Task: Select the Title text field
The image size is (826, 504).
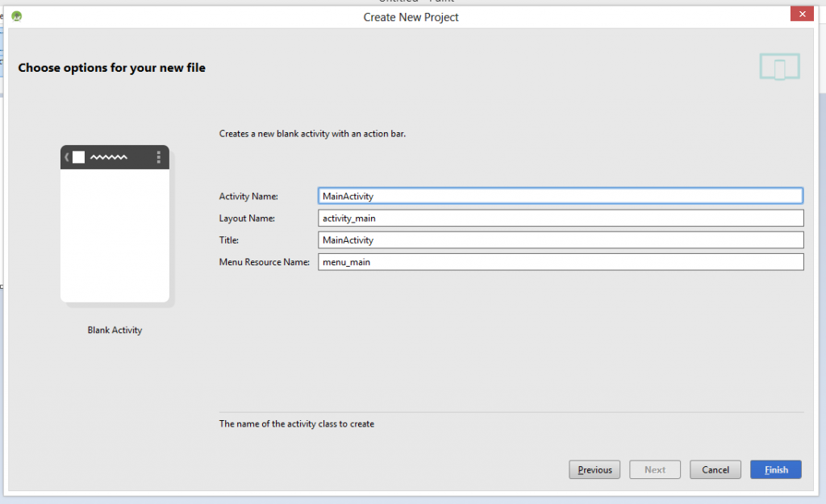Action: pos(560,240)
